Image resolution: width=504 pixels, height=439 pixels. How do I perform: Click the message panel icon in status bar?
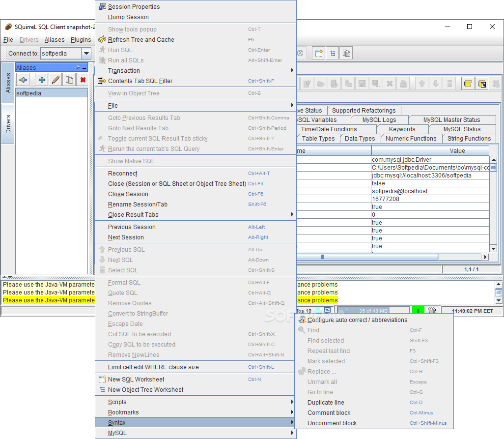click(327, 310)
